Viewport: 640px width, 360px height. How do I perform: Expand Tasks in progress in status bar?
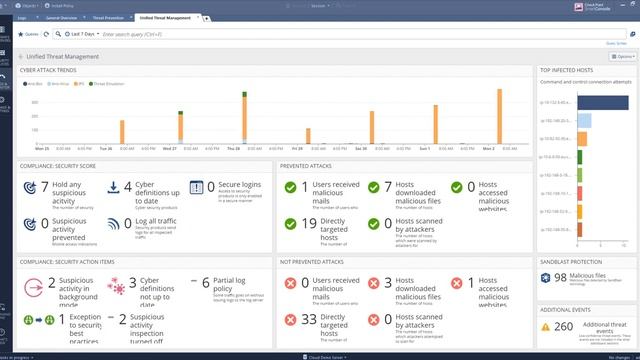click(16, 358)
